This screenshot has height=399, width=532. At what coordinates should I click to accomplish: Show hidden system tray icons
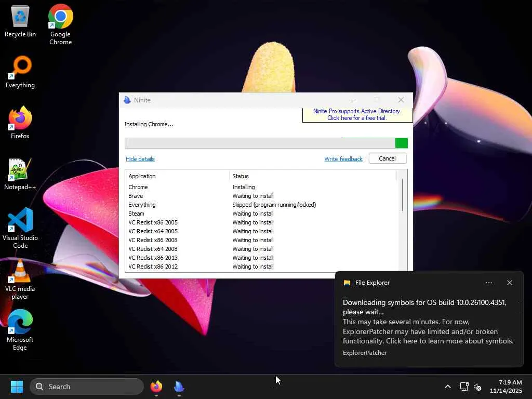448,387
